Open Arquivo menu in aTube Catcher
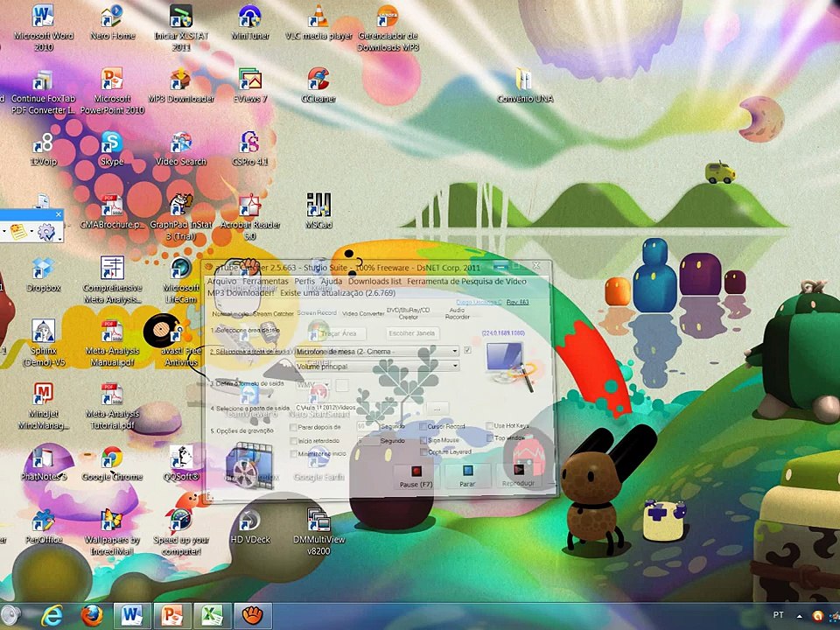 (221, 281)
